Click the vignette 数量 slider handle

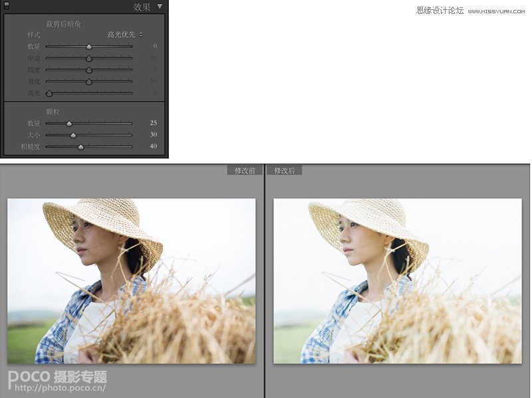(89, 47)
